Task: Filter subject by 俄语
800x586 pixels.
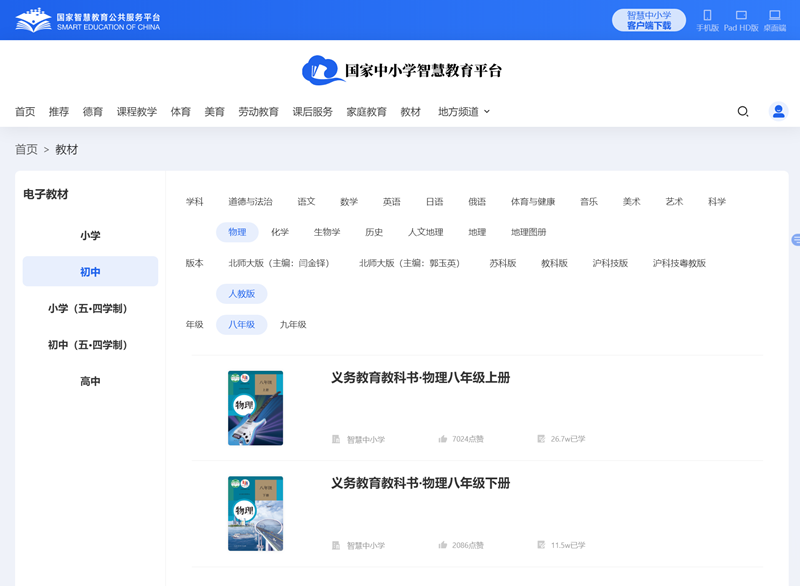Action: click(477, 202)
